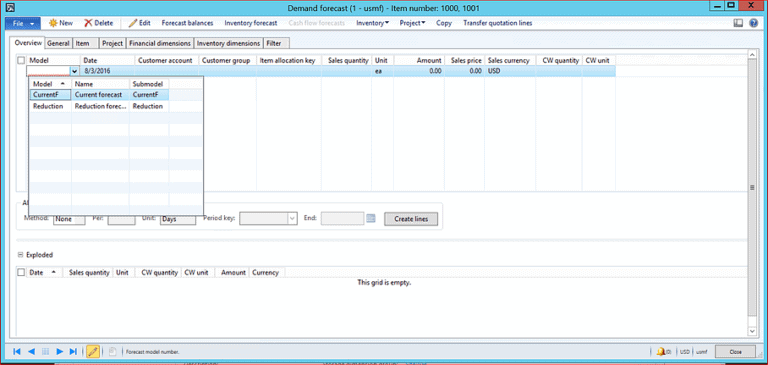The image size is (768, 365).
Task: Go to the next record
Action: 60,351
